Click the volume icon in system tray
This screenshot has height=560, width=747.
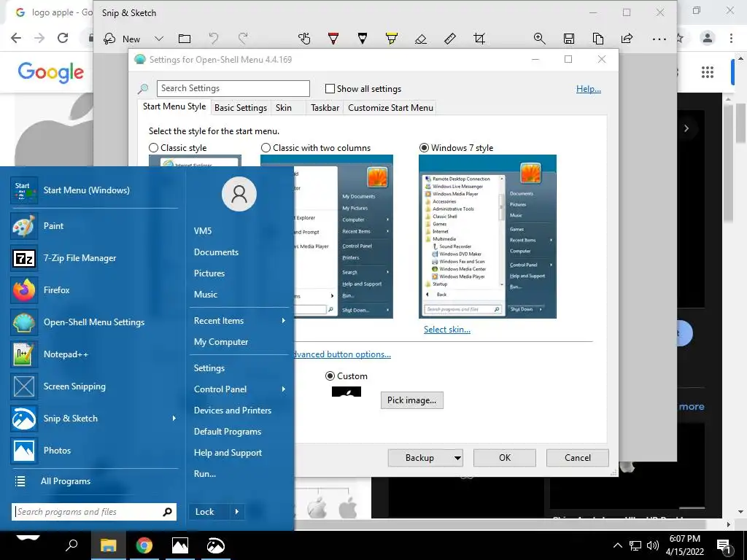coord(653,545)
